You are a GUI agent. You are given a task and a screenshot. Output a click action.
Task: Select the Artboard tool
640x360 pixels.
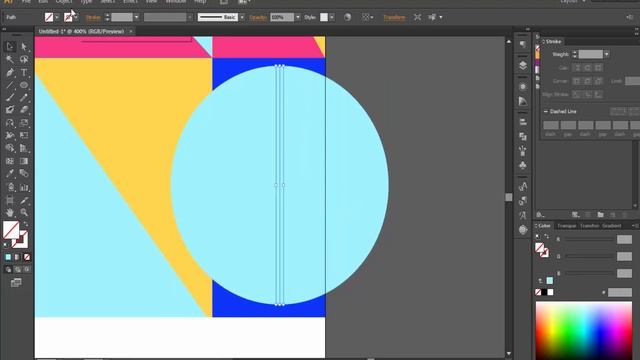pos(10,200)
